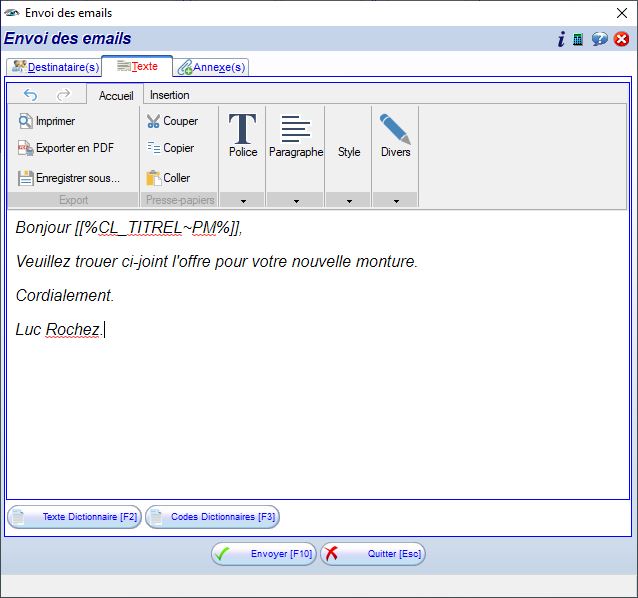Click the large Police T icon

click(x=243, y=129)
